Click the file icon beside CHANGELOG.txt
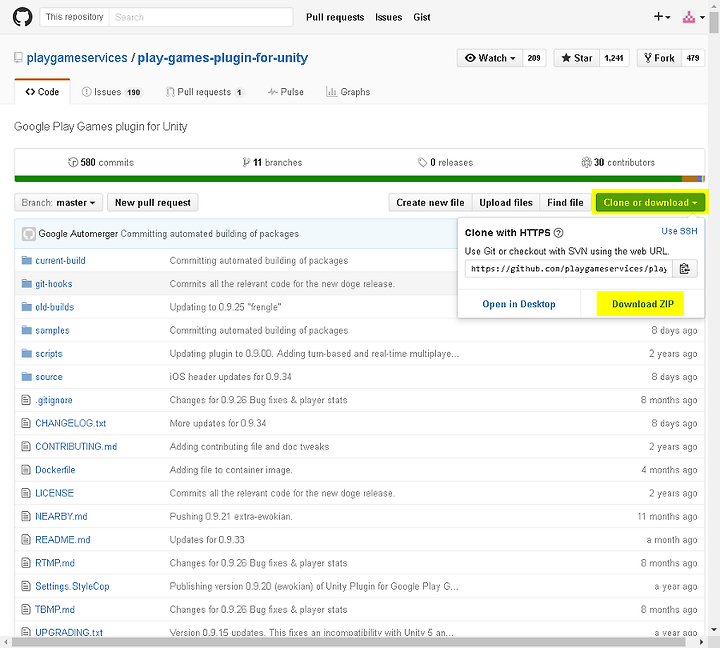Screen dimensions: 720x648 [26, 423]
